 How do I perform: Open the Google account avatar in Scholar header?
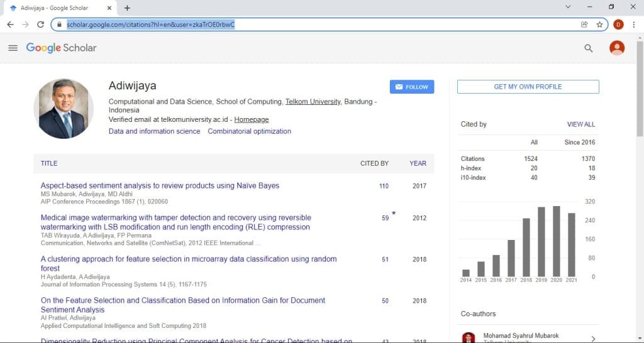[617, 48]
